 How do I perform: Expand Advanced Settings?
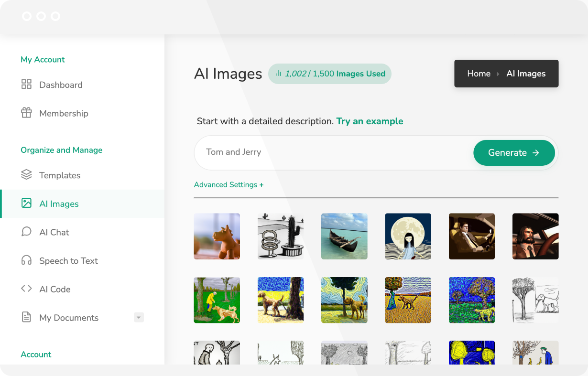click(x=229, y=184)
